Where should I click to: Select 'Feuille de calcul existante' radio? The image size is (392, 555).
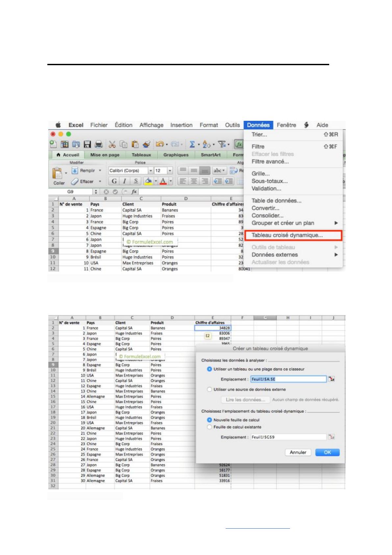[209, 427]
